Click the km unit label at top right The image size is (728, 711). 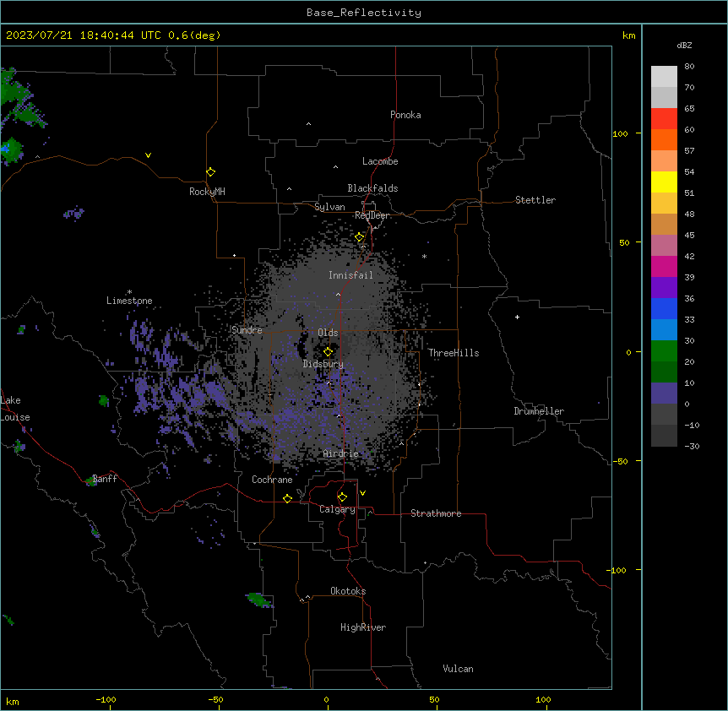(628, 35)
